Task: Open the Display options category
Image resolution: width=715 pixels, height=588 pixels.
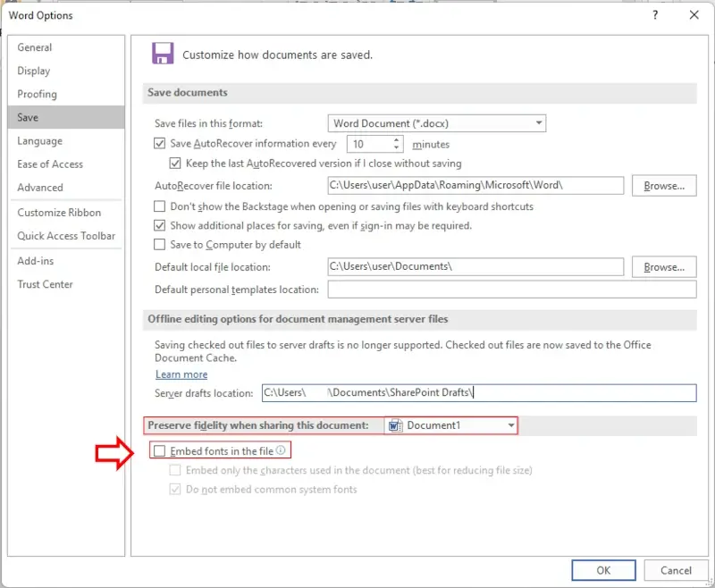Action: click(x=66, y=71)
